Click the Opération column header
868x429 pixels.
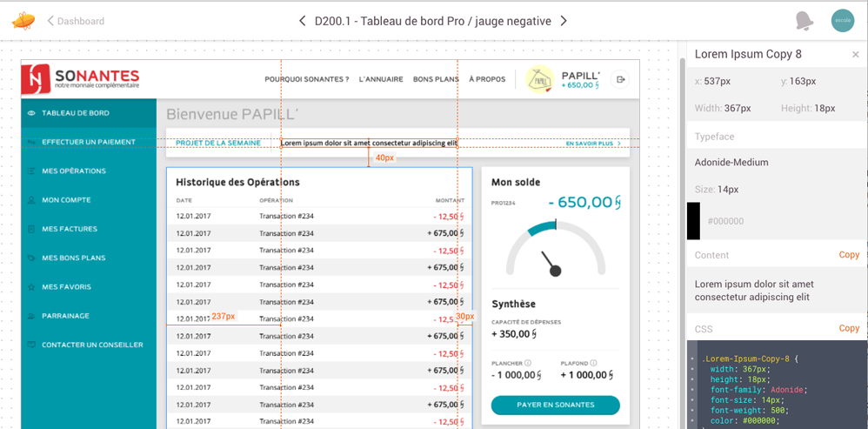tap(277, 200)
